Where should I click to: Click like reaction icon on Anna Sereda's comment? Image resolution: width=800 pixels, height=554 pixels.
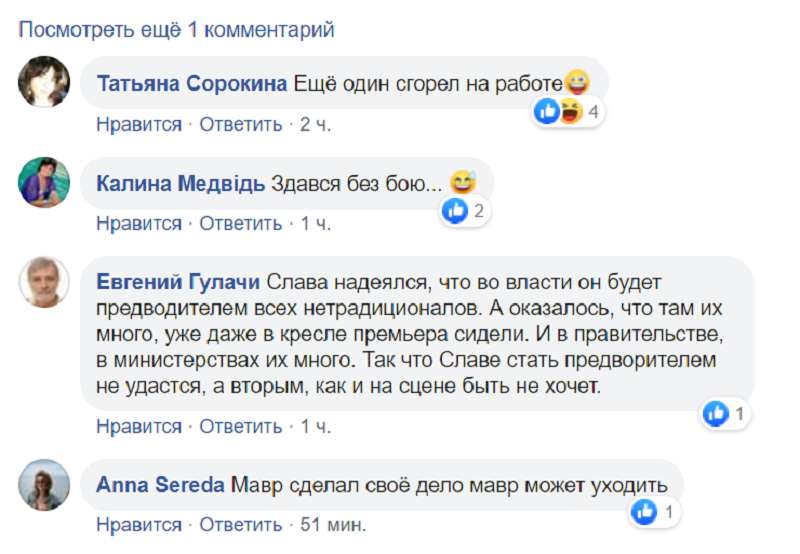[x=644, y=514]
